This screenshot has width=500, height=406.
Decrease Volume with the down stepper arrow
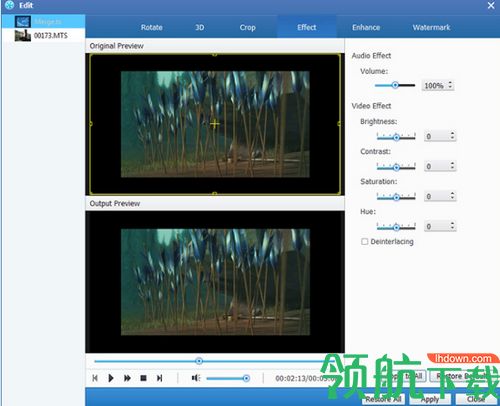pos(450,87)
